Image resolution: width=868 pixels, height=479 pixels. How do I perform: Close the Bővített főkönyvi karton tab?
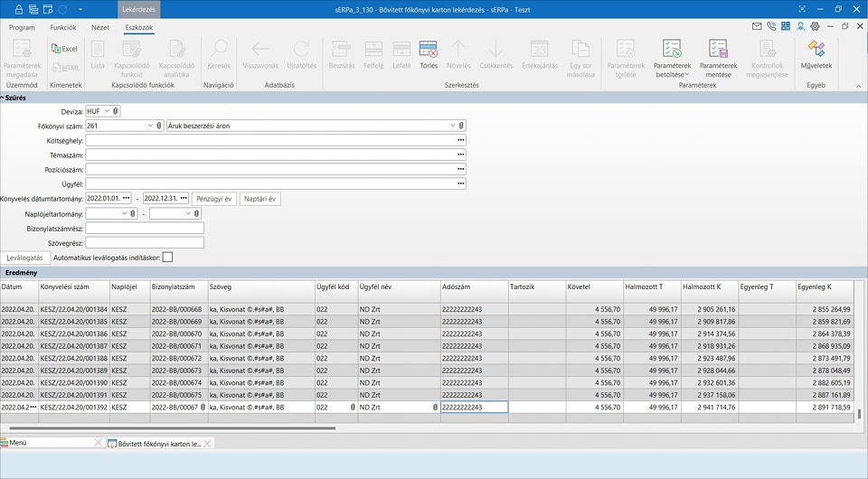click(x=208, y=443)
